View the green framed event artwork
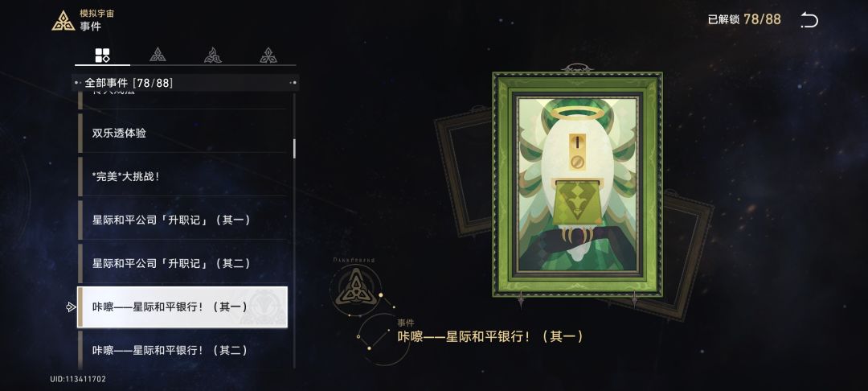The image size is (868, 391). (577, 184)
